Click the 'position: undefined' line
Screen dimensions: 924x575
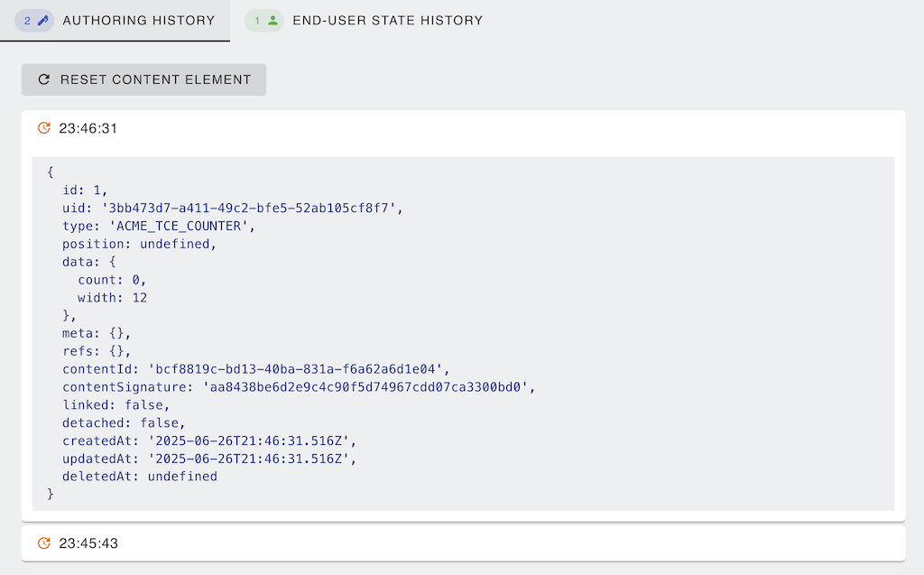click(x=140, y=244)
